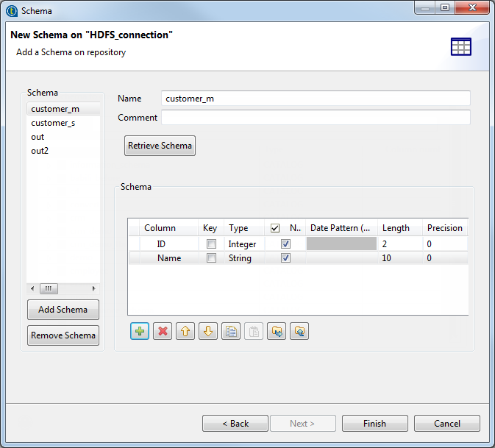Click scroll right arrow in schema list
The width and height of the screenshot is (495, 448).
point(93,288)
